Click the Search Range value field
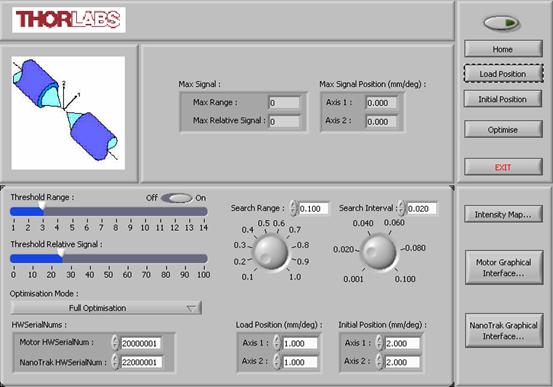 [x=314, y=208]
